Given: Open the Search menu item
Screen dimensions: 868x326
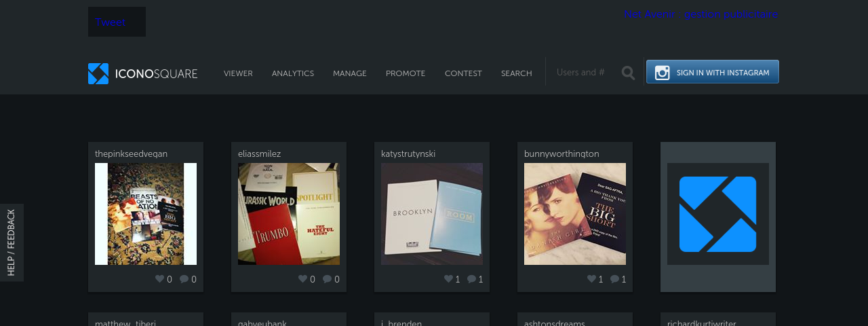Looking at the screenshot, I should click(517, 73).
